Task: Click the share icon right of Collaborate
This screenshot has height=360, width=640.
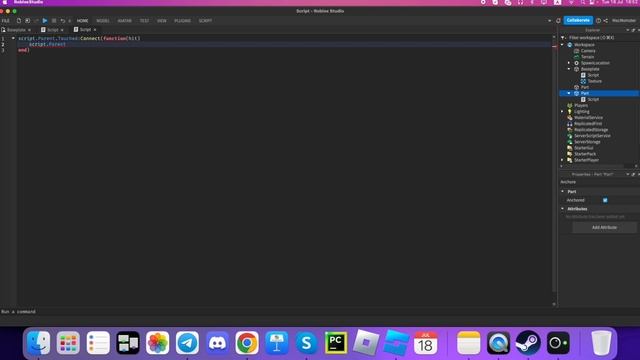Action: coord(606,20)
